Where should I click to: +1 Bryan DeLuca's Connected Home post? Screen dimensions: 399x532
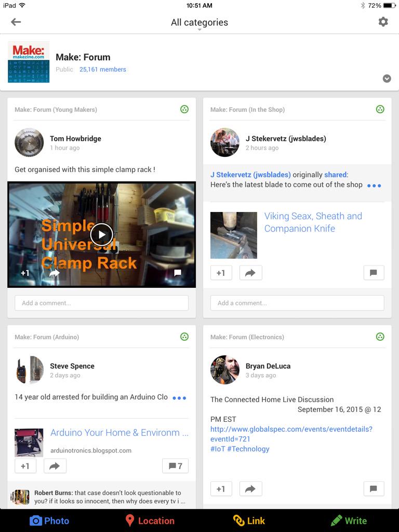[221, 489]
